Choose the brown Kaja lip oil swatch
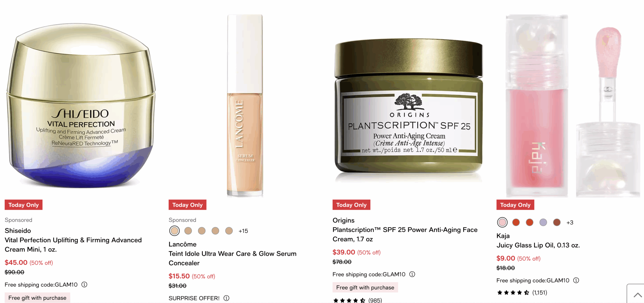Image resolution: width=644 pixels, height=303 pixels. 557,222
